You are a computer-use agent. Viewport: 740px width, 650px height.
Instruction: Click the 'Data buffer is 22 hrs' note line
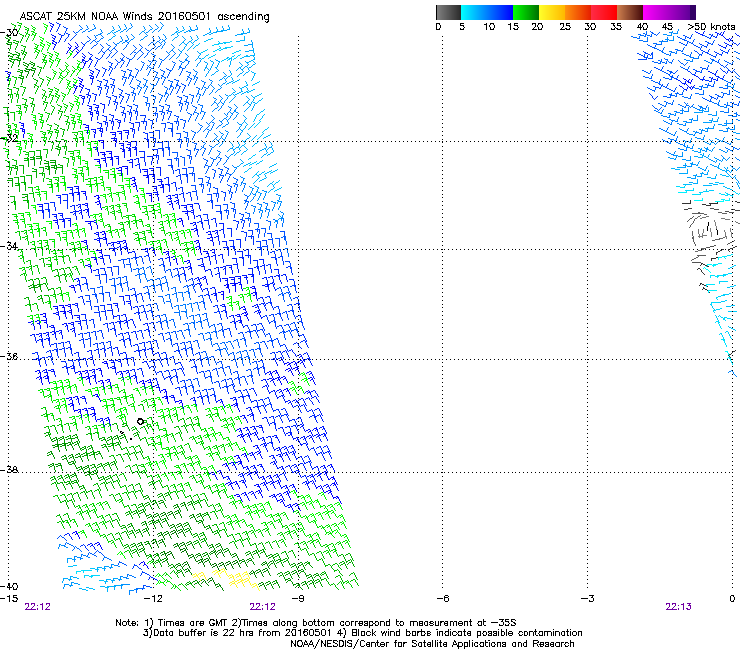362,633
